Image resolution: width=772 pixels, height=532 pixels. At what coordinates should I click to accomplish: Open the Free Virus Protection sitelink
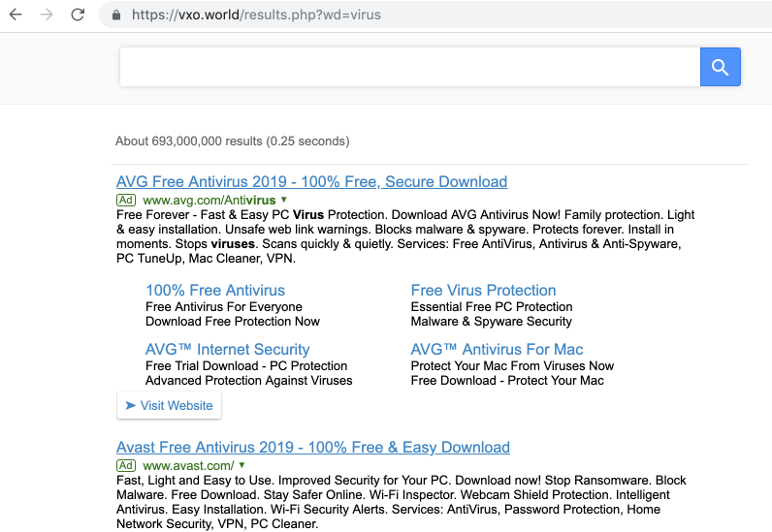[x=483, y=291]
